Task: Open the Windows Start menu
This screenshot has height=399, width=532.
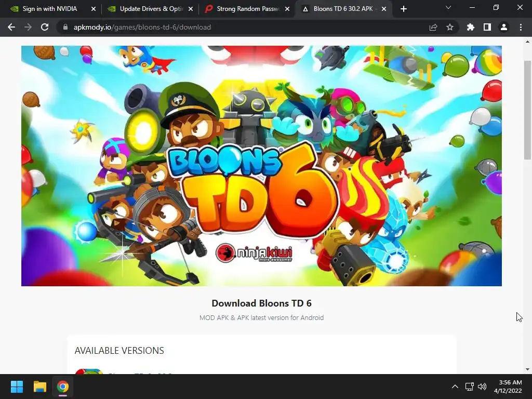Action: pyautogui.click(x=17, y=387)
